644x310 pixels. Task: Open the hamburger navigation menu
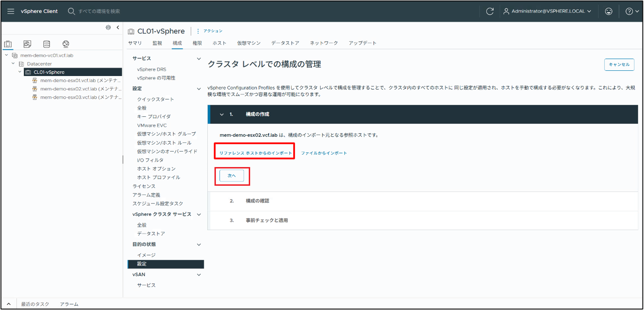coord(10,11)
